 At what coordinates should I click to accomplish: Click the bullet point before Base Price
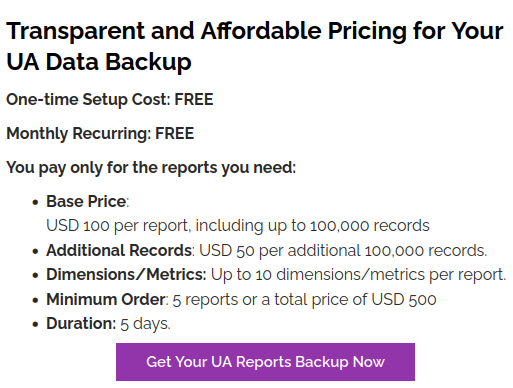pyautogui.click(x=35, y=202)
